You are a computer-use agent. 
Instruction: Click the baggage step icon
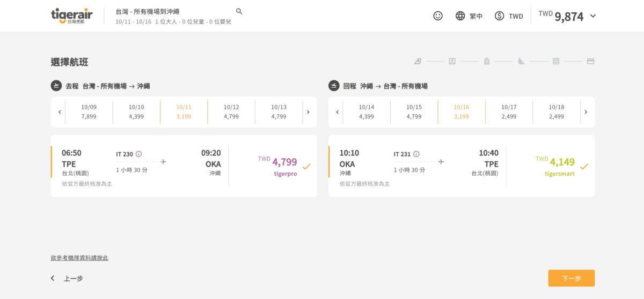point(487,61)
